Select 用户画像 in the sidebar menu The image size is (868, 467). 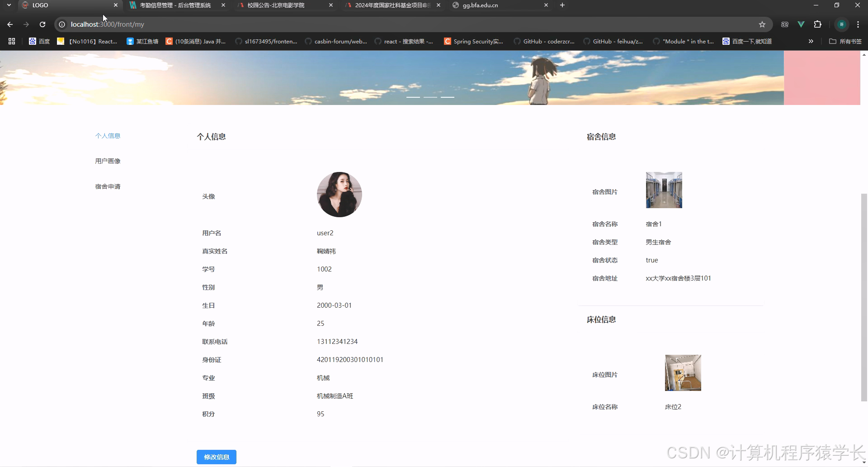(x=108, y=161)
